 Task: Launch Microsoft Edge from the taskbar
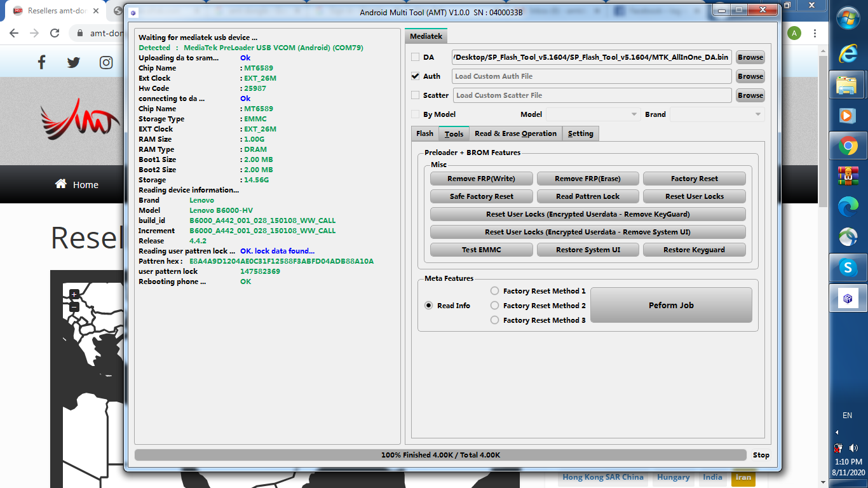(x=848, y=205)
